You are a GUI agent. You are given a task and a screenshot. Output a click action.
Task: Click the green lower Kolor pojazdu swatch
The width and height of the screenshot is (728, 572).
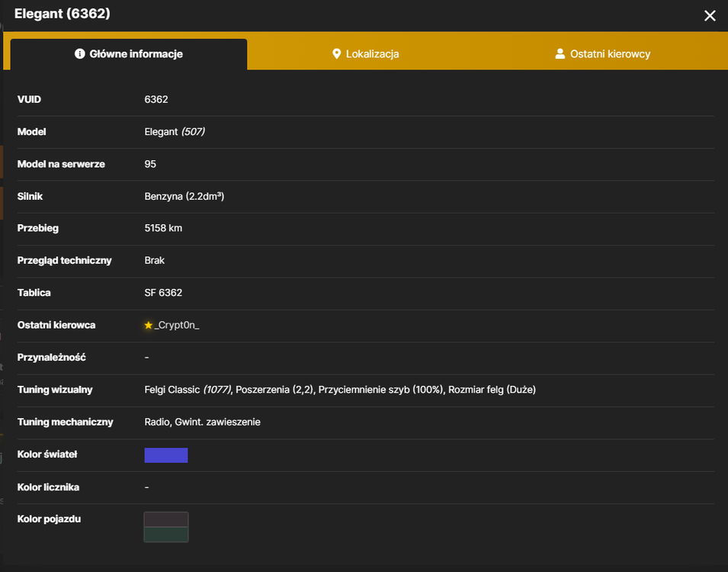[x=166, y=535]
